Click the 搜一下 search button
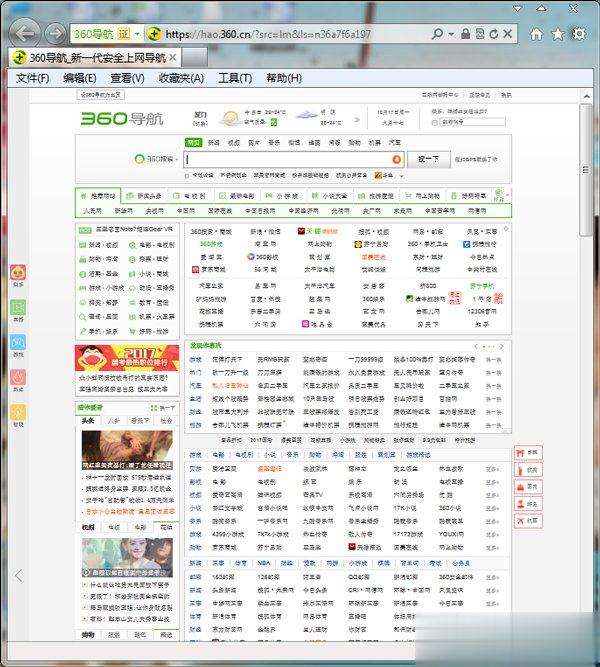600x667 pixels. [x=429, y=159]
